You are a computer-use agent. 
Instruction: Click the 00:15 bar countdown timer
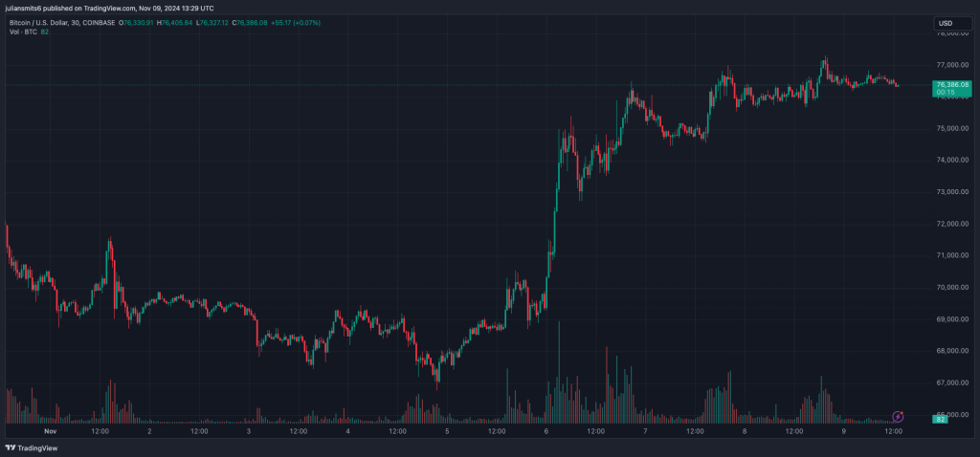(x=945, y=93)
